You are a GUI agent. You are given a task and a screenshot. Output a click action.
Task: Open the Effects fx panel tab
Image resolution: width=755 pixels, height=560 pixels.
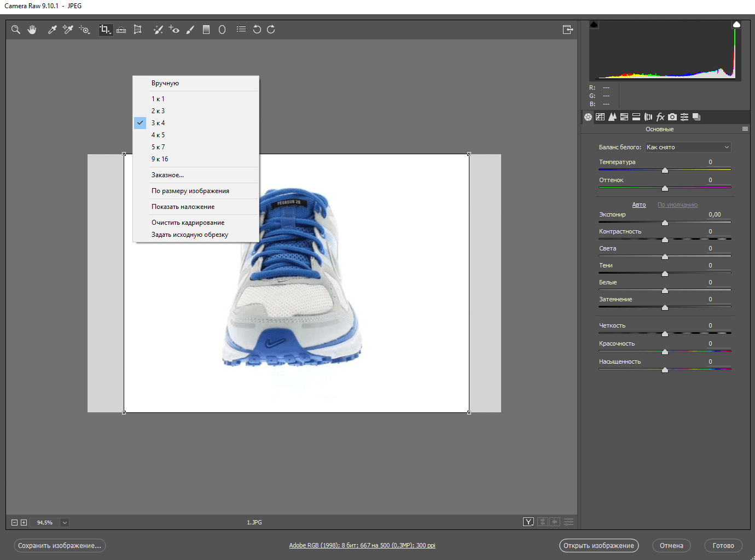[660, 116]
